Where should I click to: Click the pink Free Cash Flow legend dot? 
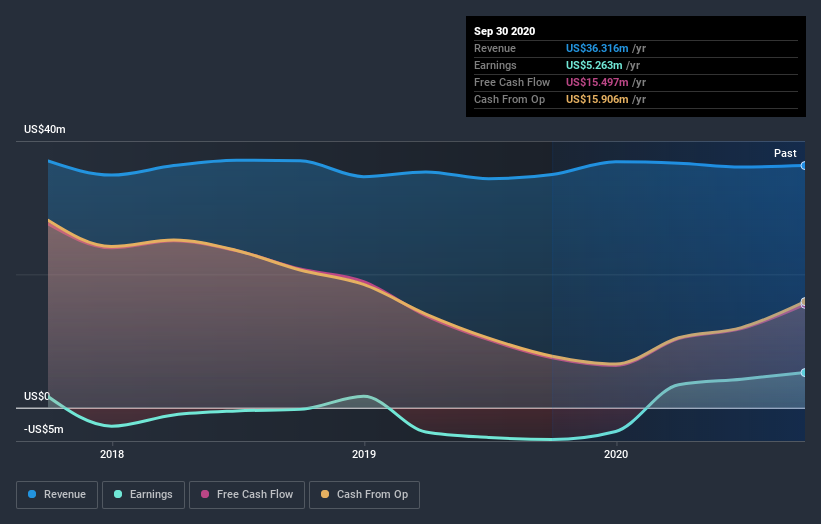pos(205,494)
